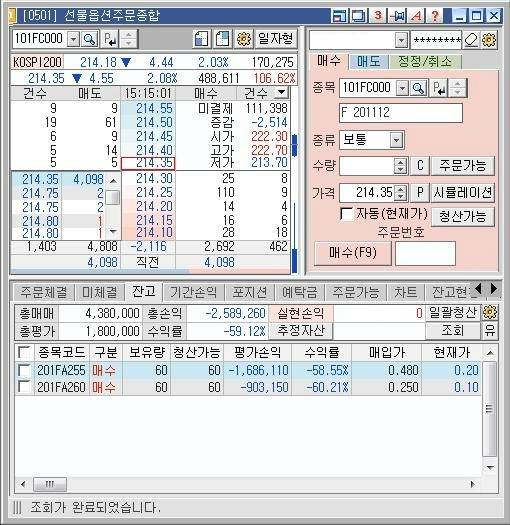Open the 미체결 tab
510x525 pixels.
99,293
